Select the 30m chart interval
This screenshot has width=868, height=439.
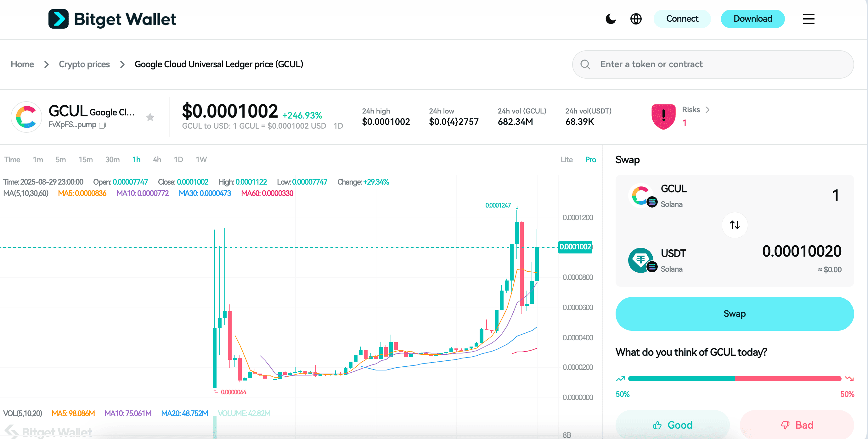tap(112, 159)
